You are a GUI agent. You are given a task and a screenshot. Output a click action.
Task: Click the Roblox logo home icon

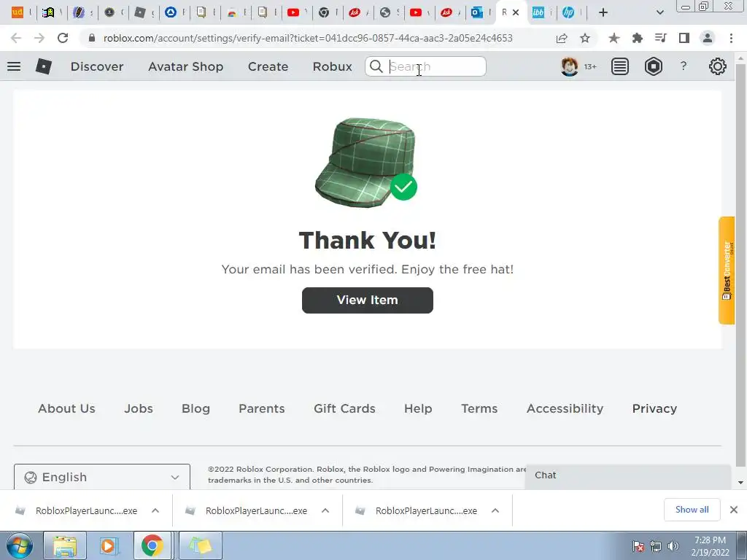(x=43, y=66)
